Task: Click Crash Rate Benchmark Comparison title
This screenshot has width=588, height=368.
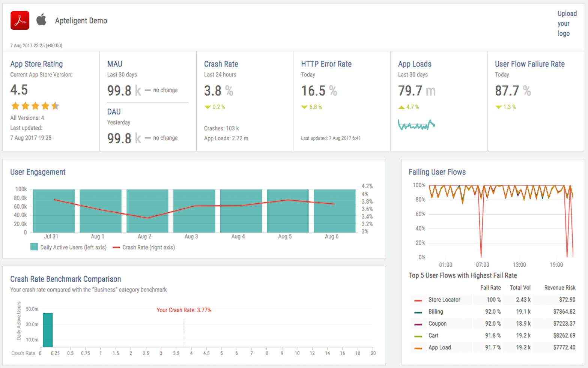Action: (66, 279)
